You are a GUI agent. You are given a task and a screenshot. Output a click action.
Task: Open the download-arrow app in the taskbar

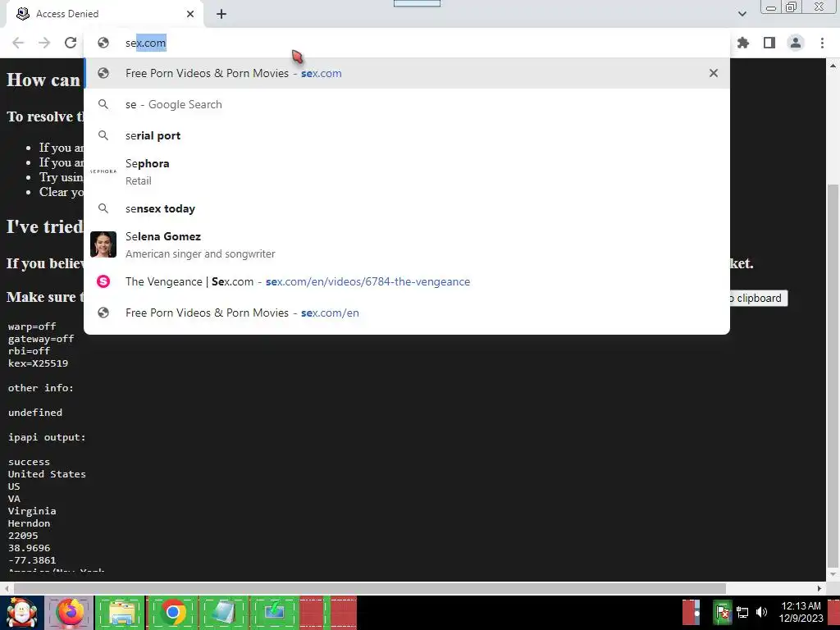tap(274, 612)
